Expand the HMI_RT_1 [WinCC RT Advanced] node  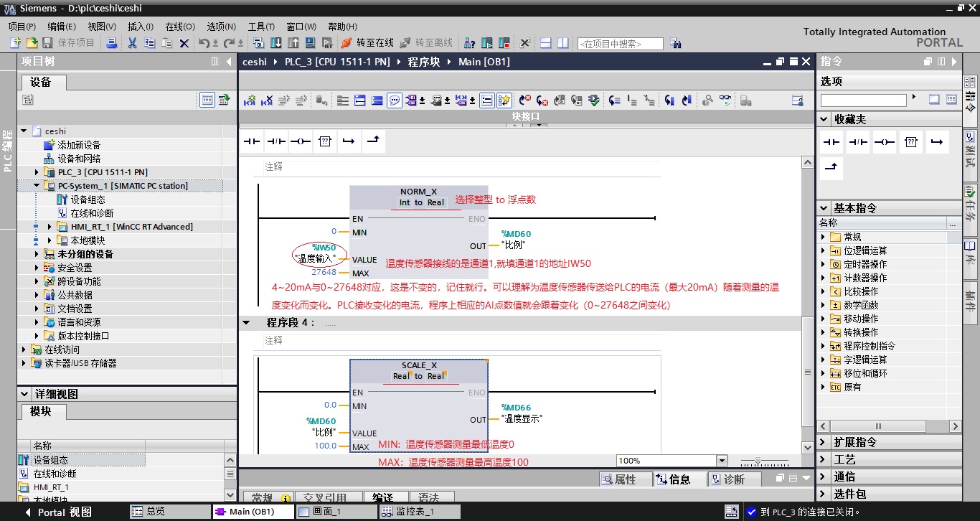coord(50,227)
